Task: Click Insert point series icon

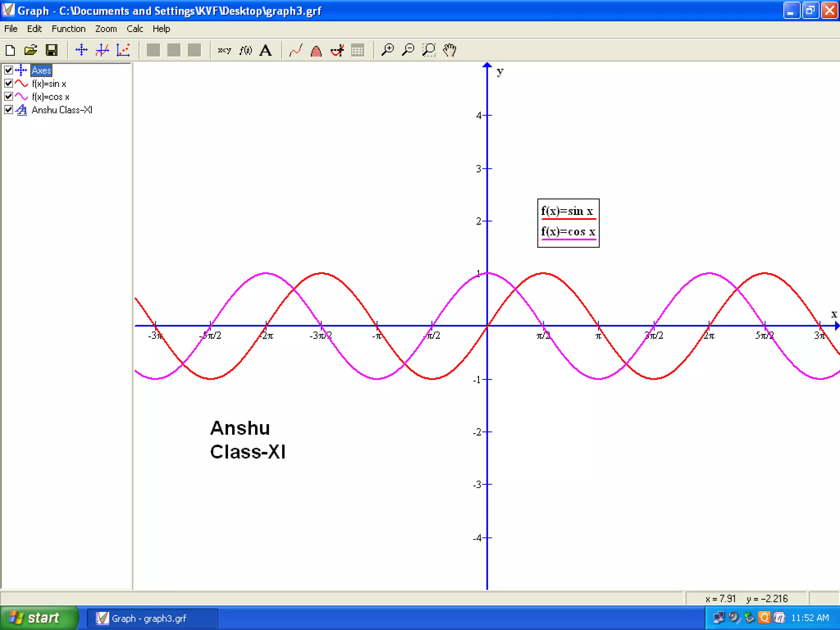Action: point(123,50)
